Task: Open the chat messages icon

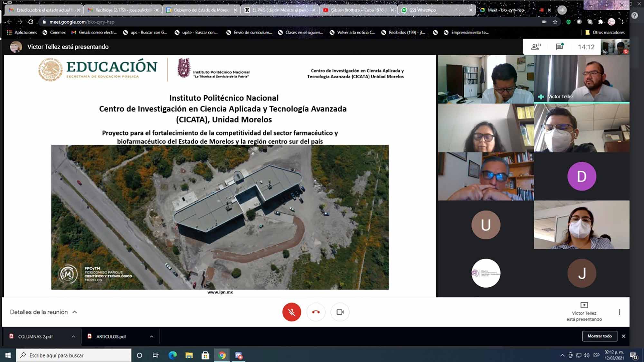Action: point(560,47)
